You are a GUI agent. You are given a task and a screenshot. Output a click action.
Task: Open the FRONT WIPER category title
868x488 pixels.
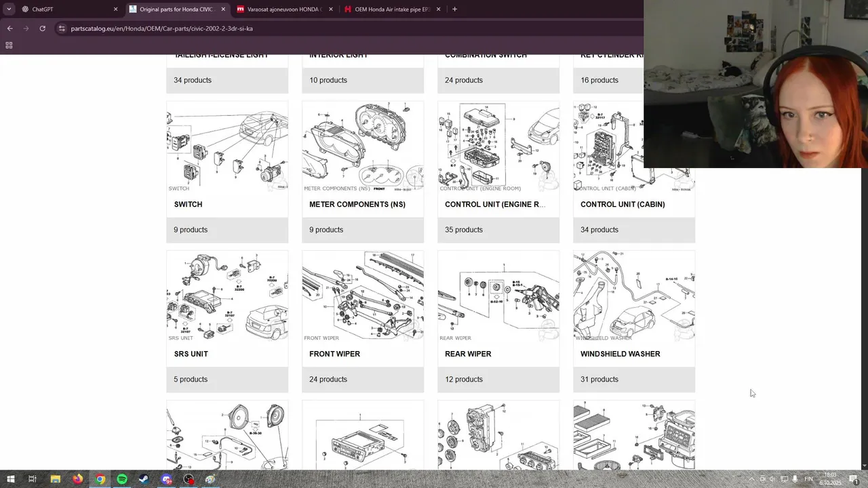coord(334,354)
